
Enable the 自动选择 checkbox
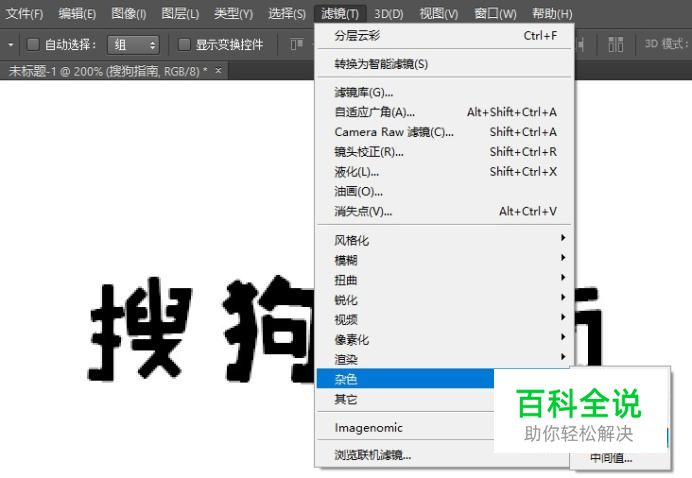pos(34,44)
